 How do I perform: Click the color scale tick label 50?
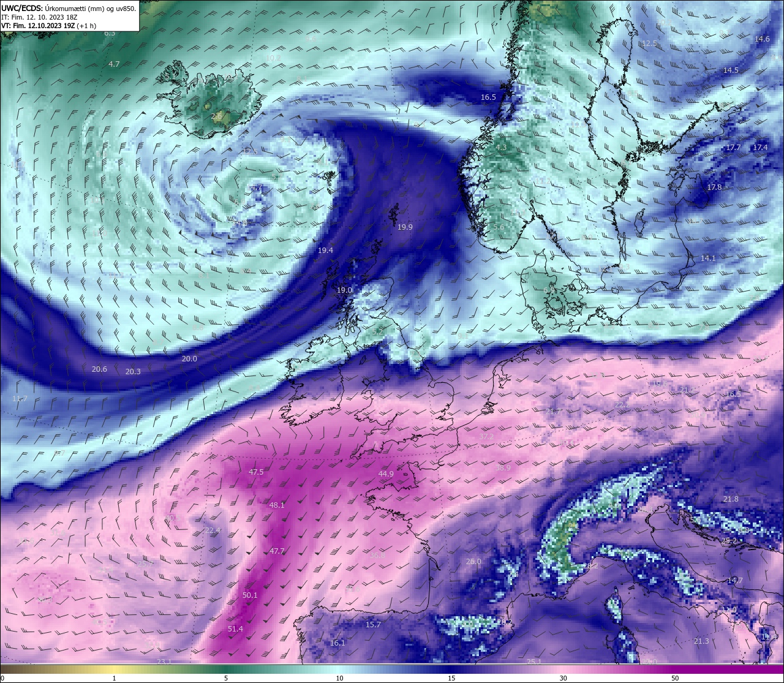(675, 678)
